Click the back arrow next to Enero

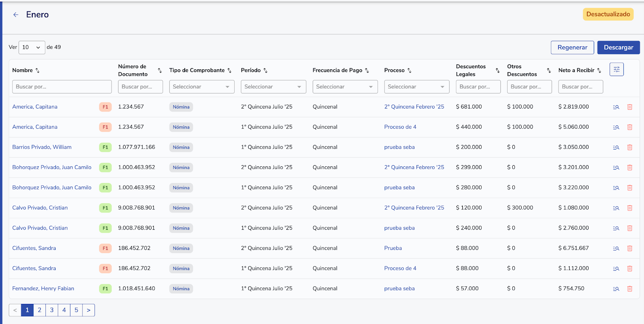16,15
